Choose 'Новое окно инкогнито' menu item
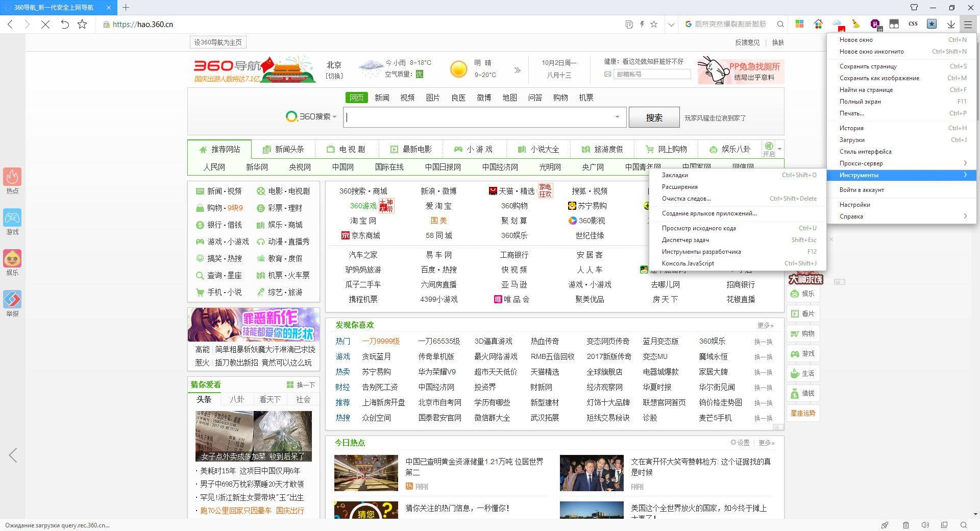The height and width of the screenshot is (531, 980). coord(901,51)
